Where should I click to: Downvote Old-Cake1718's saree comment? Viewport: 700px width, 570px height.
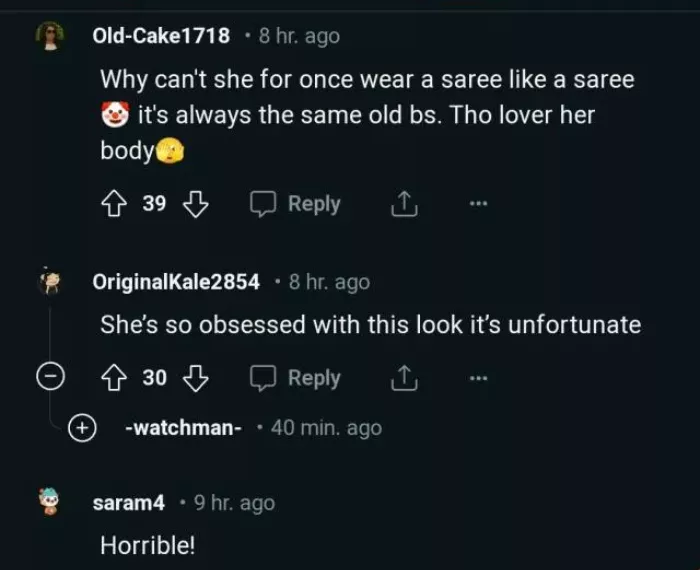click(196, 204)
